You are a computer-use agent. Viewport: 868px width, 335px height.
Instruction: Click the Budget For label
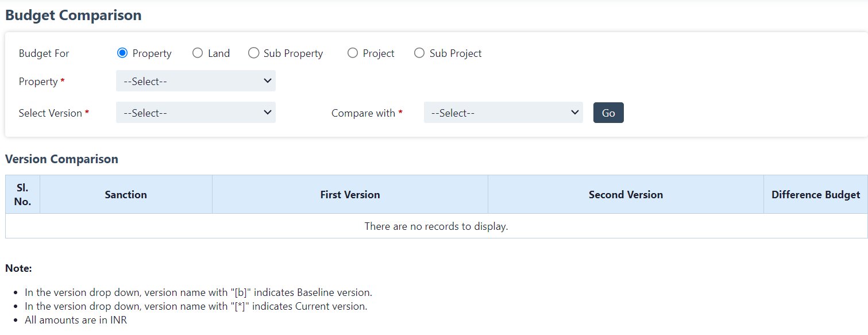coord(44,53)
